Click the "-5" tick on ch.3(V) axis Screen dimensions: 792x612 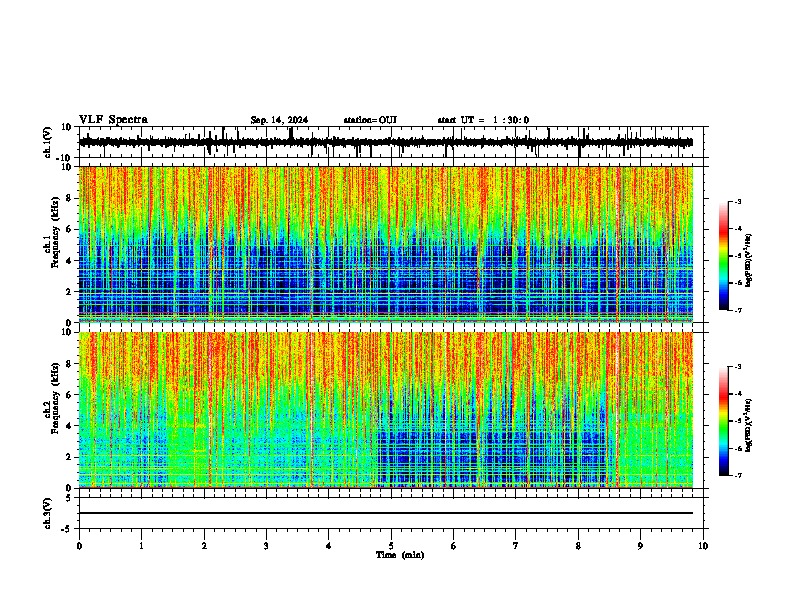(x=67, y=529)
